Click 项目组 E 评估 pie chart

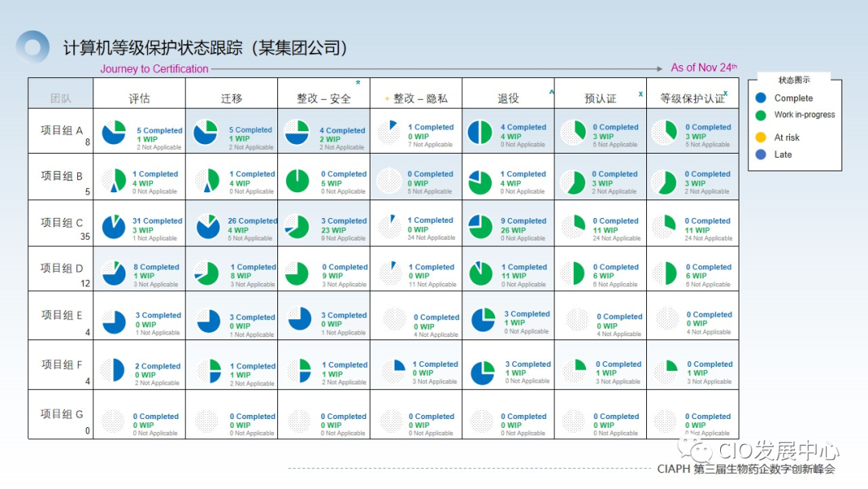coord(114,323)
